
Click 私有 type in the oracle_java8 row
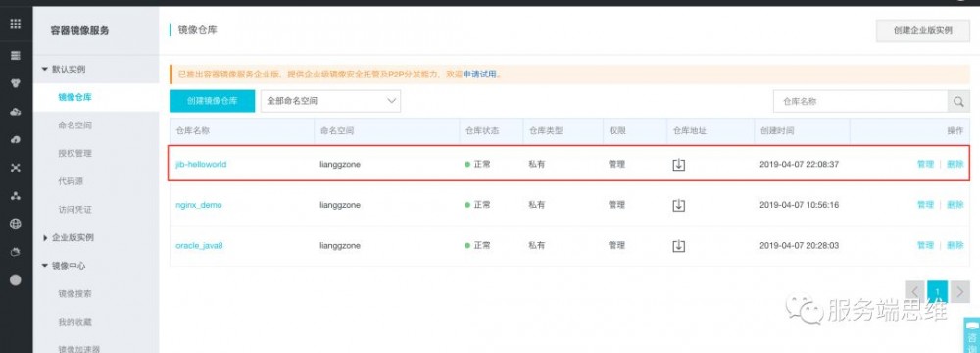(x=537, y=246)
